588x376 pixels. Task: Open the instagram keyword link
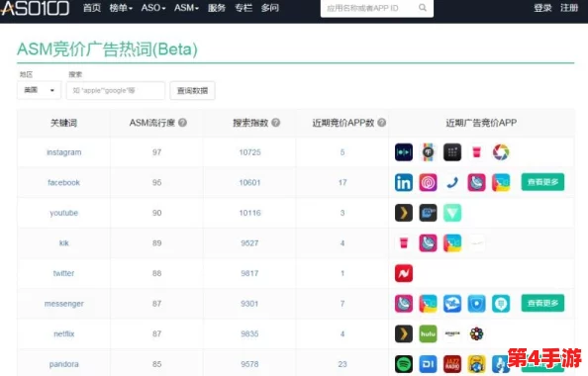click(x=63, y=152)
